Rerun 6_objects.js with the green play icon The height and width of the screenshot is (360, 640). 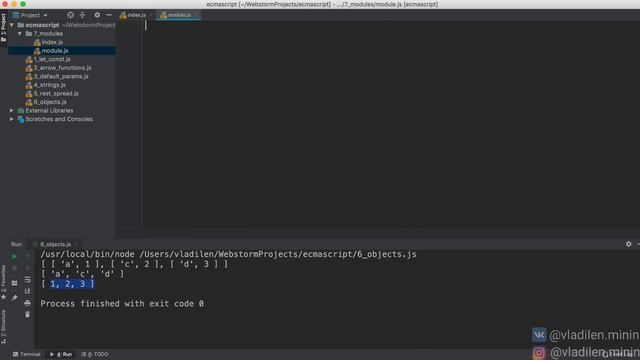14,257
